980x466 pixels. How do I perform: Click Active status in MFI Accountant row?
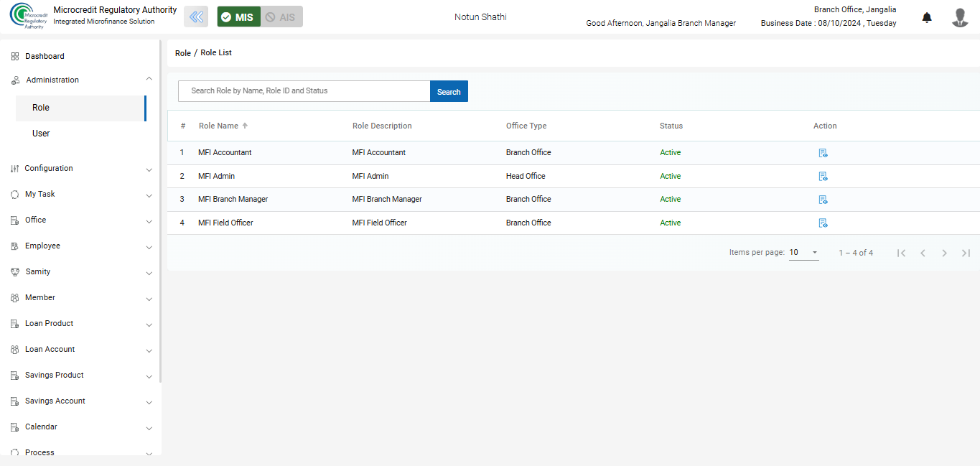(671, 153)
